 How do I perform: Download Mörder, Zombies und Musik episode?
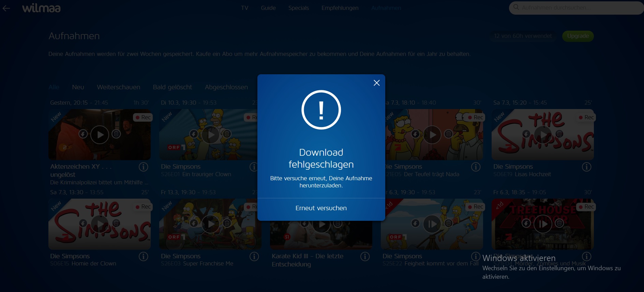526,223
